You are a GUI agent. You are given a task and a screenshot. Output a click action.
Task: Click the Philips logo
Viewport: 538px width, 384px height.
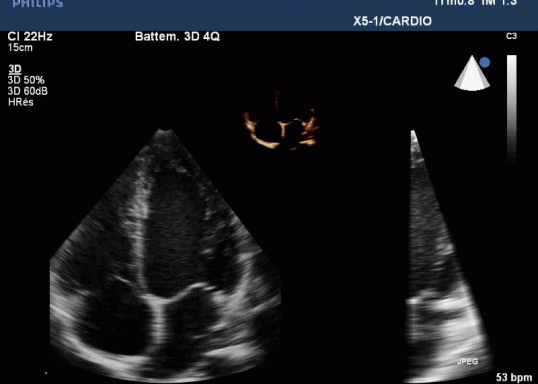[38, 4]
